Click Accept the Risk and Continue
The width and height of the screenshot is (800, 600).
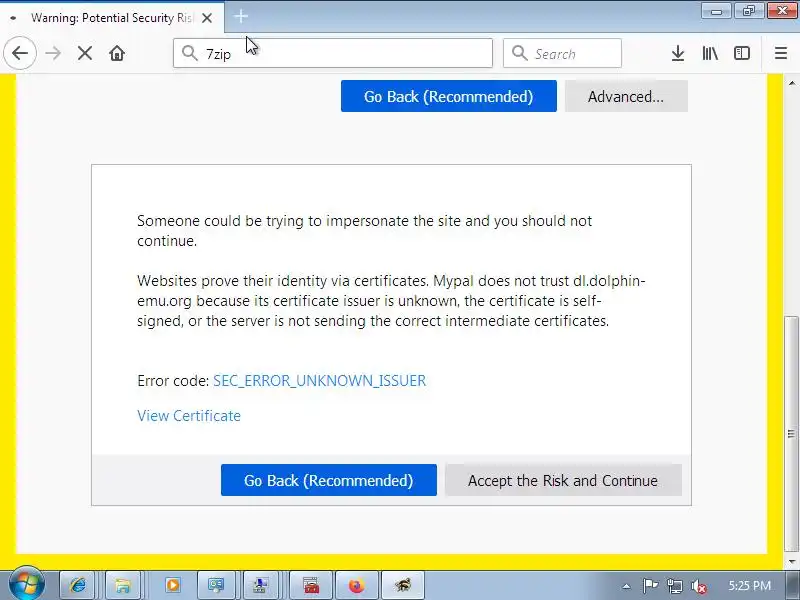click(x=563, y=480)
